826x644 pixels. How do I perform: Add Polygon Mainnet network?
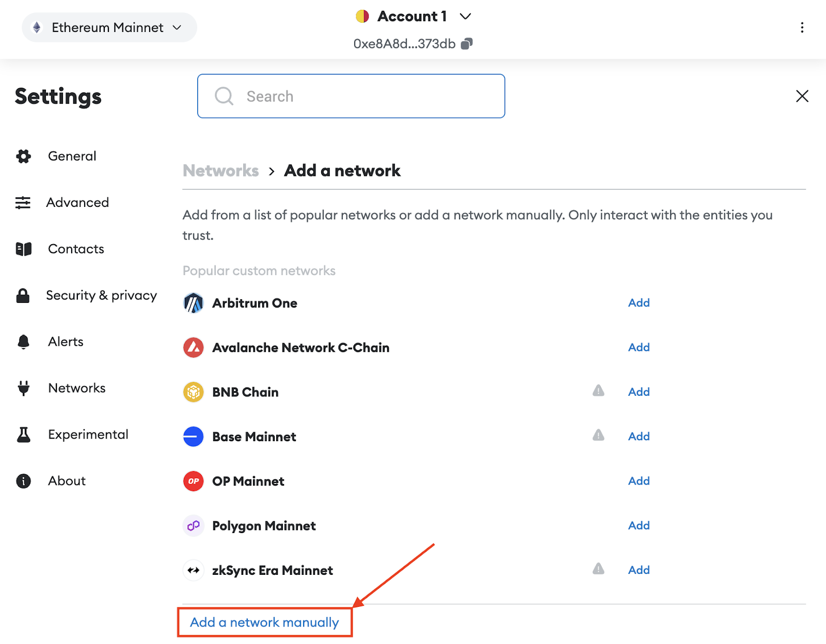pos(639,525)
